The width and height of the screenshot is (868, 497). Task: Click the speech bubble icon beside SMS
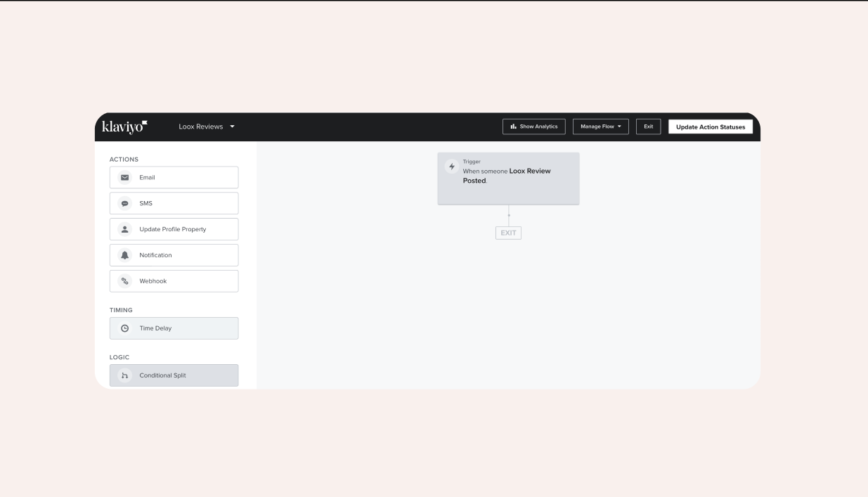click(x=125, y=203)
